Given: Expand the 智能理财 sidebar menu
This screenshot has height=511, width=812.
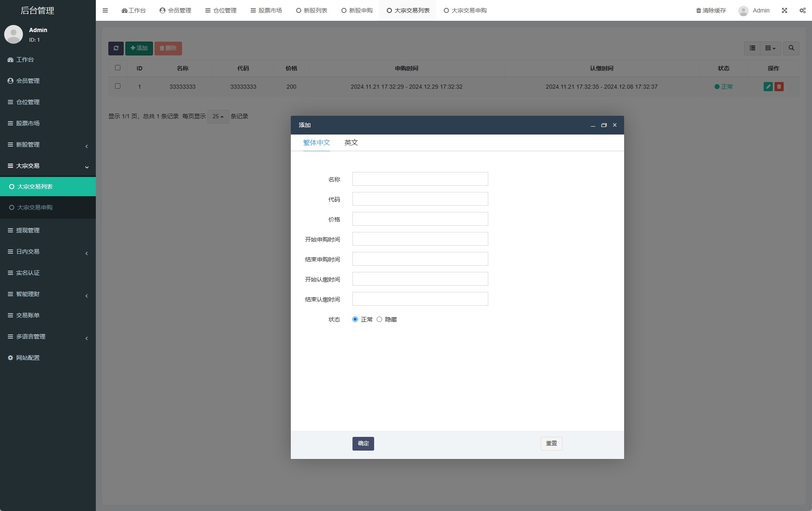Looking at the screenshot, I should pyautogui.click(x=48, y=294).
